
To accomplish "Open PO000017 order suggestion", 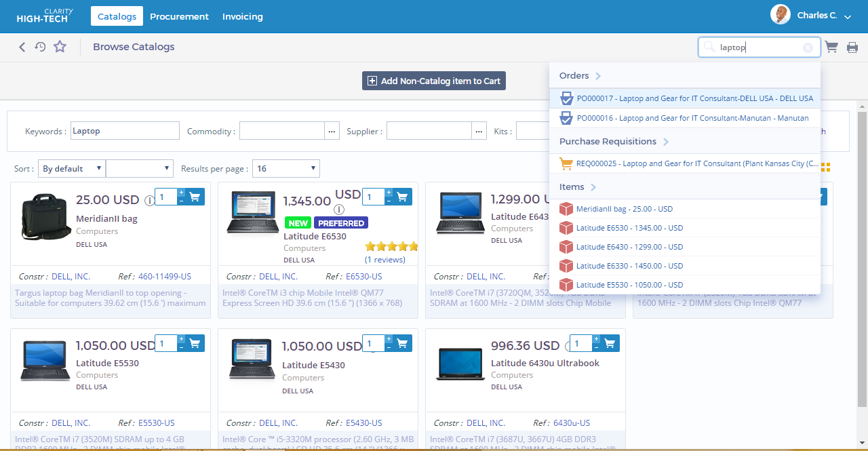I will [685, 98].
